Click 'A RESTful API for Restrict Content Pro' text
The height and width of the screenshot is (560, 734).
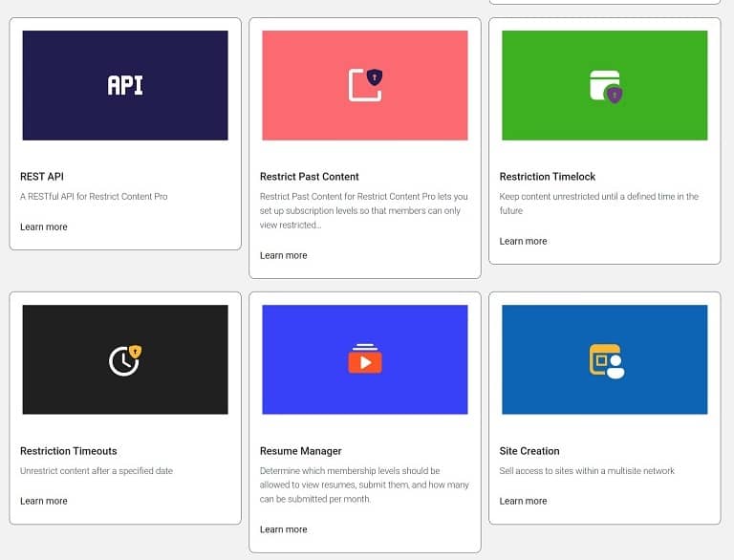tap(94, 196)
